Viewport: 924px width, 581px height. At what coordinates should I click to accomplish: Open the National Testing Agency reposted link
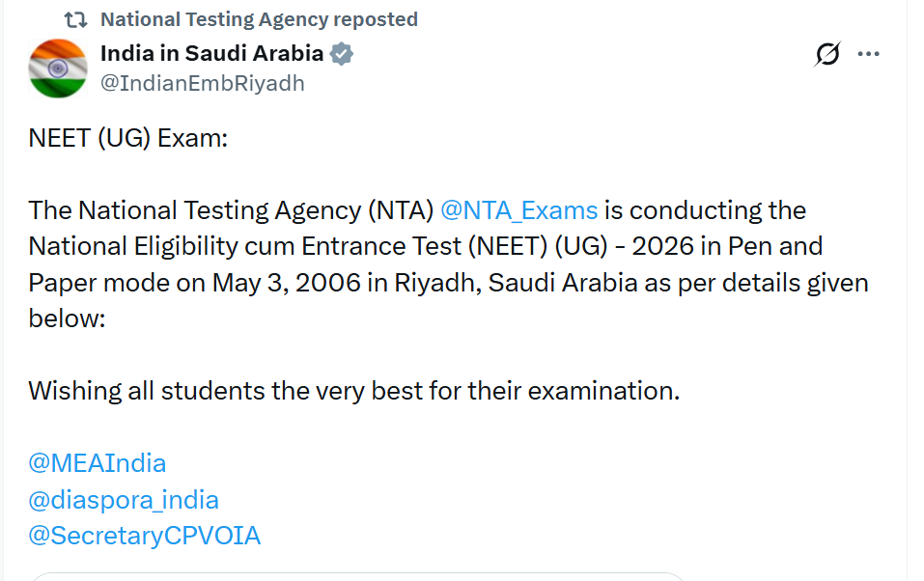(x=259, y=19)
